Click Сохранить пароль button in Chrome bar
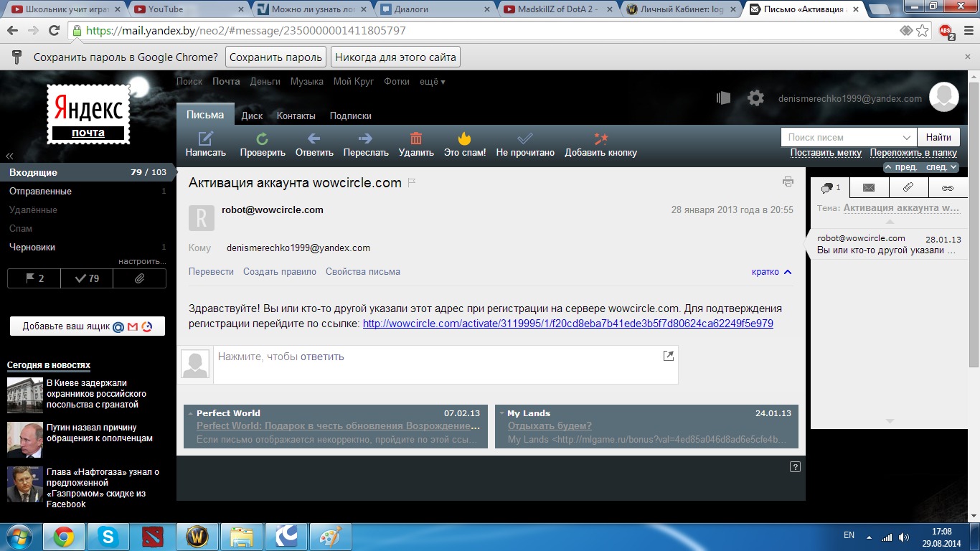The image size is (980, 551). click(x=275, y=57)
